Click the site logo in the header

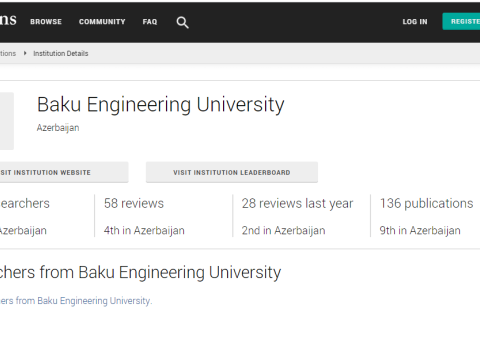tap(8, 21)
